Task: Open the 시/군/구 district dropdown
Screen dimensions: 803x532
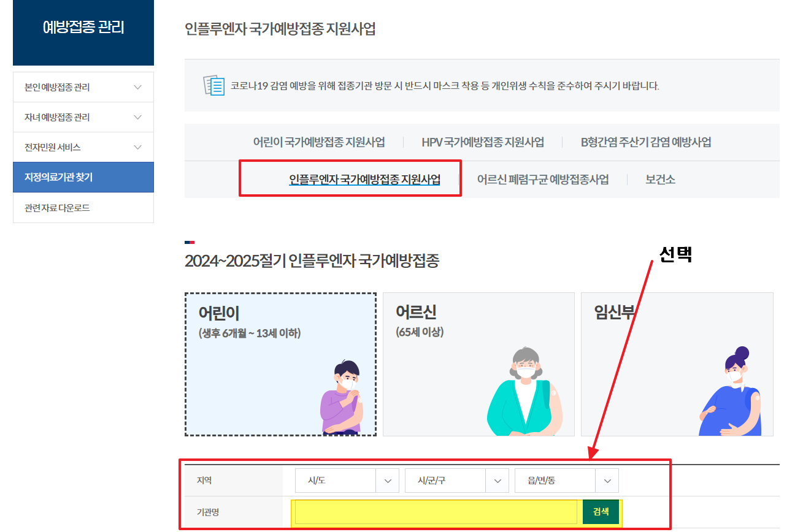Action: coord(456,481)
